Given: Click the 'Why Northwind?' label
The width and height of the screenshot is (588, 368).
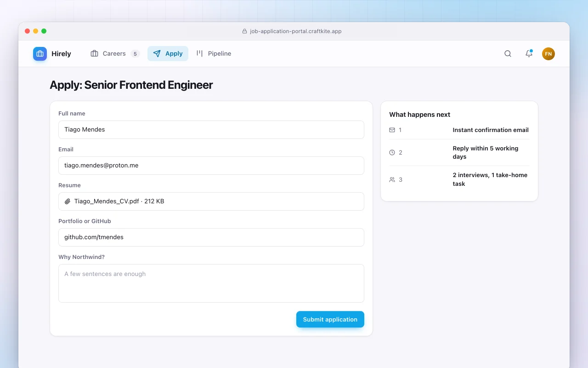Looking at the screenshot, I should 82,257.
